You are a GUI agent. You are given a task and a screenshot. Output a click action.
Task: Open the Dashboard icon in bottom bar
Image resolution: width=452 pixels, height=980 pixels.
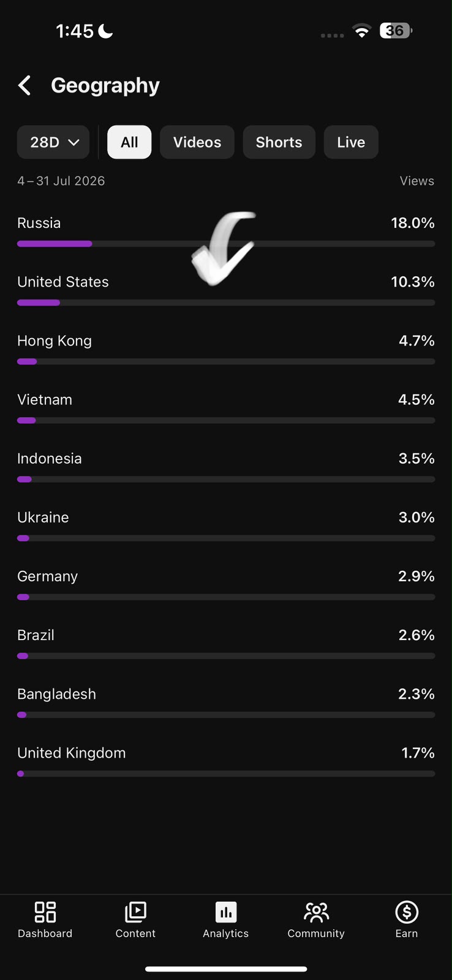pyautogui.click(x=45, y=912)
